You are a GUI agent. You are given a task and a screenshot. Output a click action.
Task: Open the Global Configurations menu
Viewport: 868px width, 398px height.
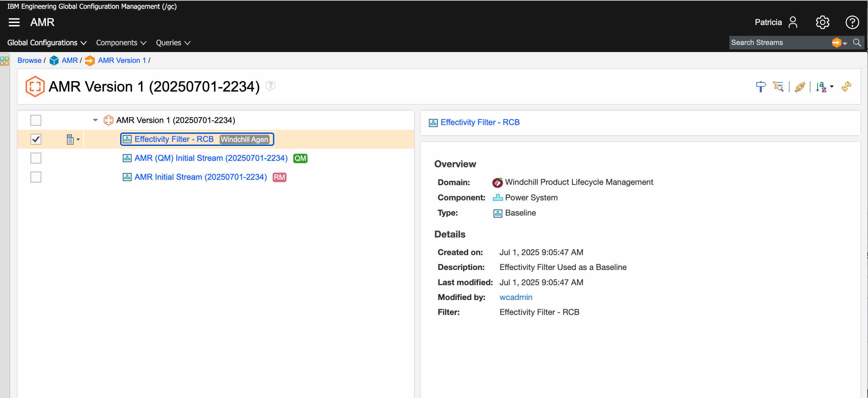point(47,43)
